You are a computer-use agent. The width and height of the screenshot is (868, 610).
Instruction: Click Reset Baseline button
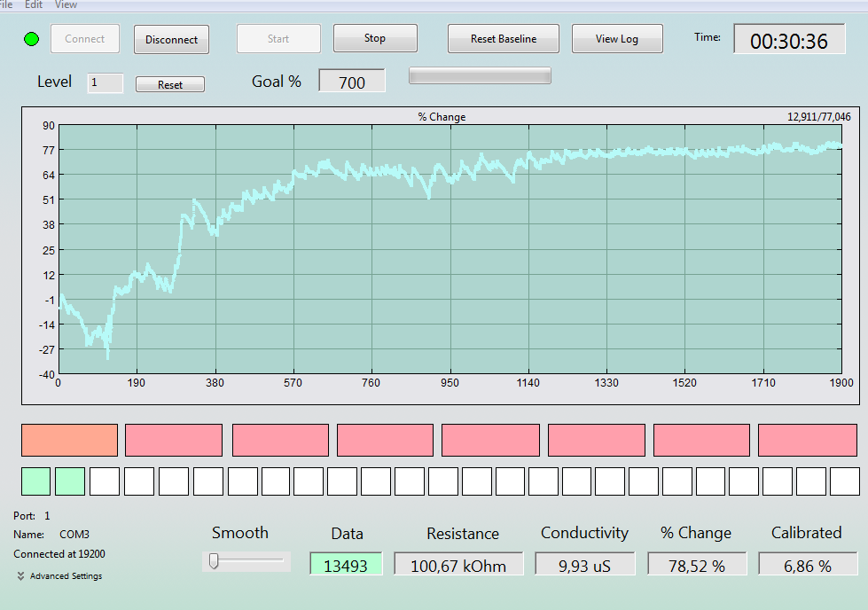pos(504,39)
